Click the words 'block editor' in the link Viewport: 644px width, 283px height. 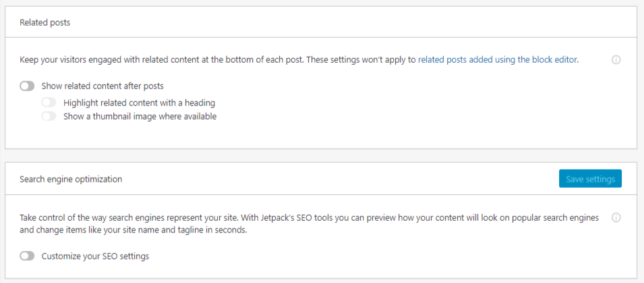pyautogui.click(x=554, y=60)
